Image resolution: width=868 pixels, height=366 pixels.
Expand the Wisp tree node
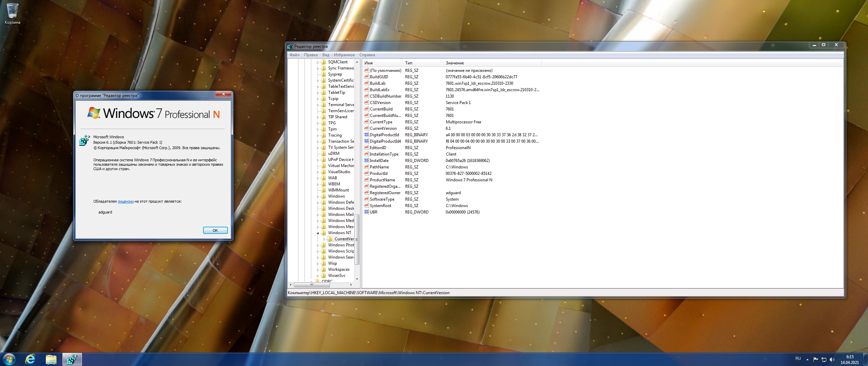318,264
